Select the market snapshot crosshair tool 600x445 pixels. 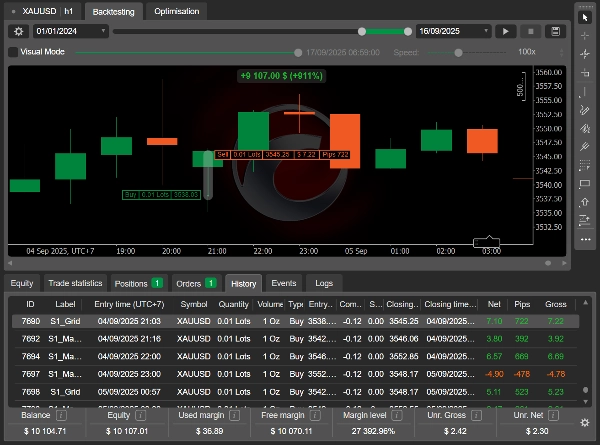(x=585, y=54)
